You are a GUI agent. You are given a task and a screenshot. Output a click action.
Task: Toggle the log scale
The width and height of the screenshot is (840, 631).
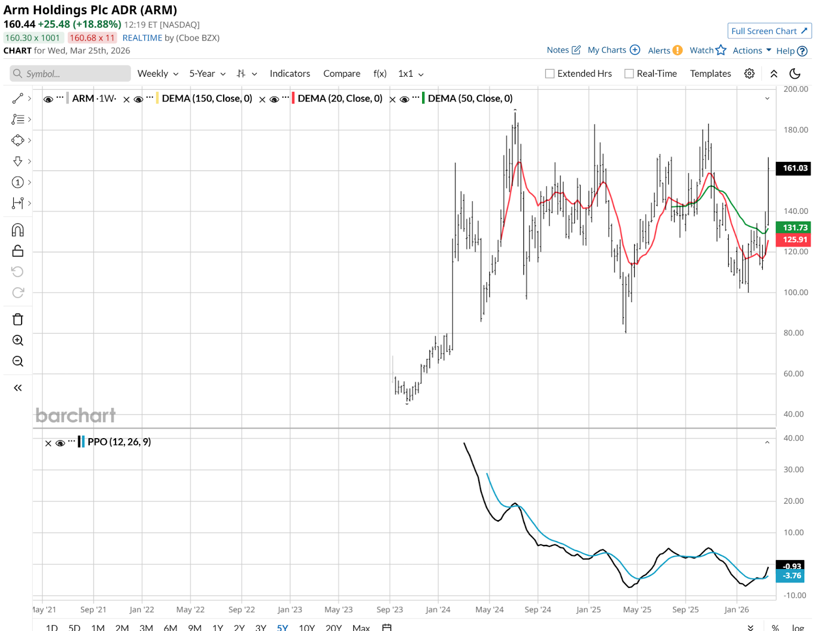pos(798,627)
